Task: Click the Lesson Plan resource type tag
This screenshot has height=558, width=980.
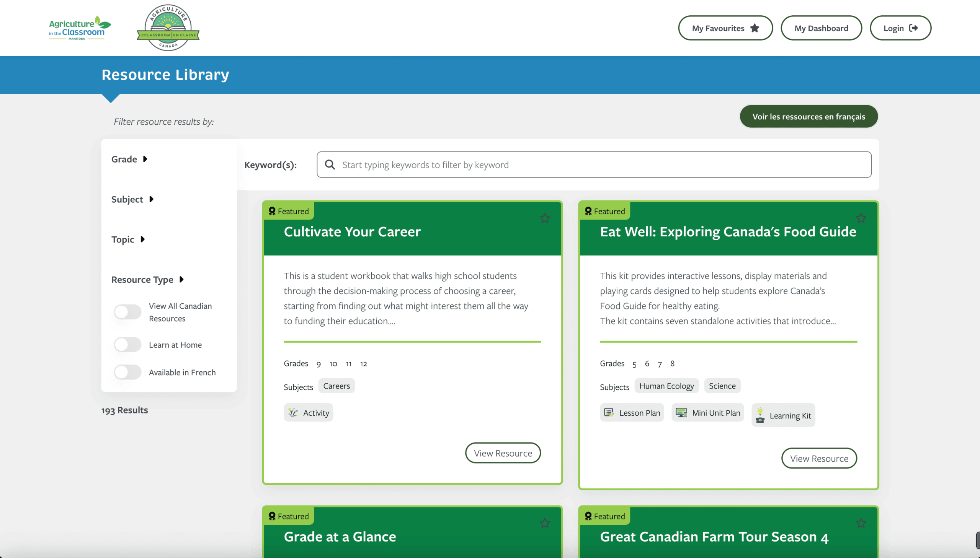Action: [632, 413]
